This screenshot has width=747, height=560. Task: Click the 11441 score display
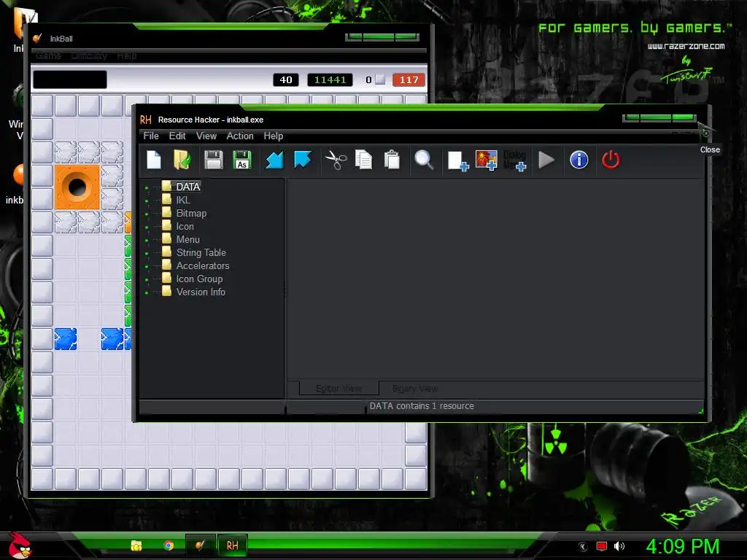pos(330,80)
